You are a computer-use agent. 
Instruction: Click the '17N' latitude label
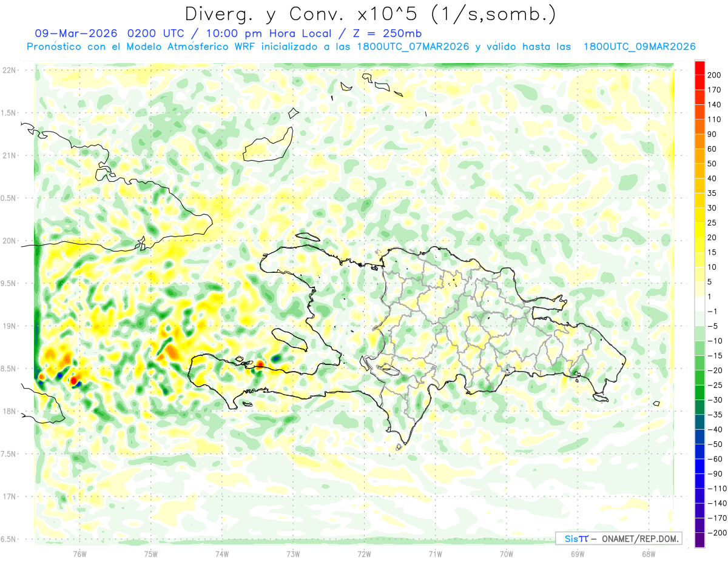[8, 497]
